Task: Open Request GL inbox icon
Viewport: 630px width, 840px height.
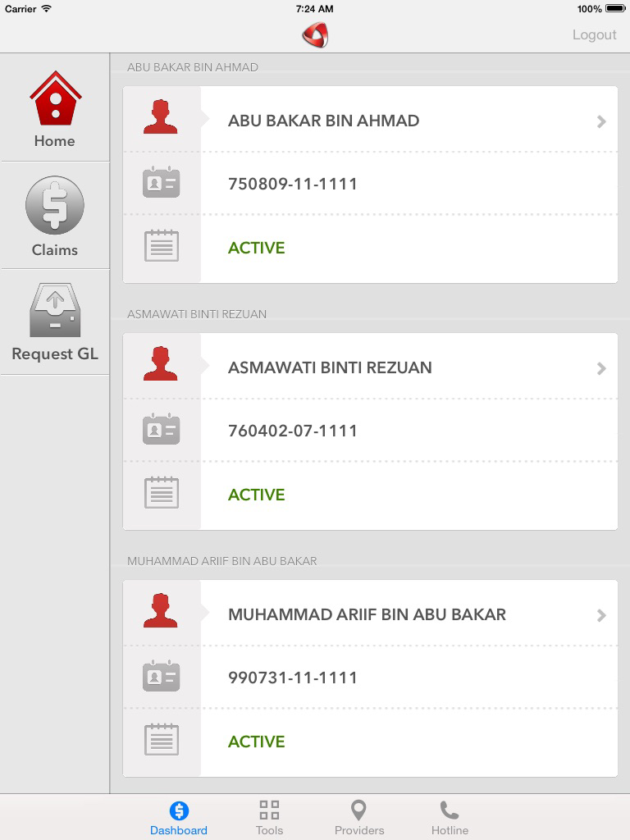Action: pos(55,311)
